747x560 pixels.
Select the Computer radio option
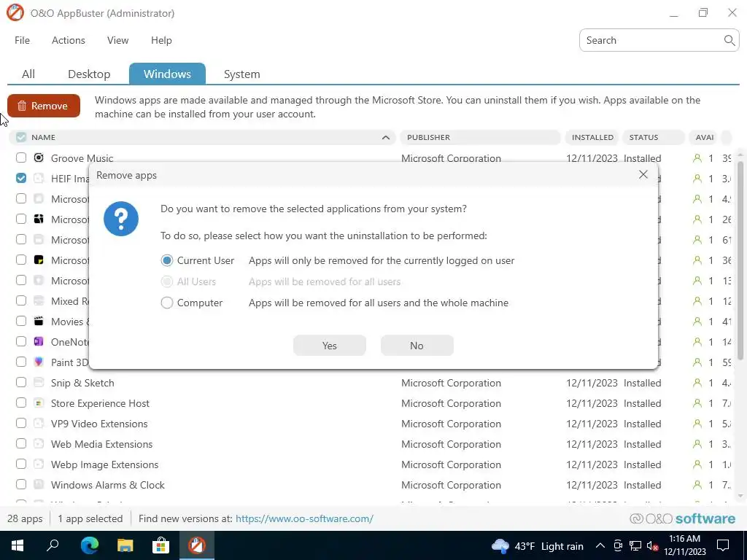point(167,303)
